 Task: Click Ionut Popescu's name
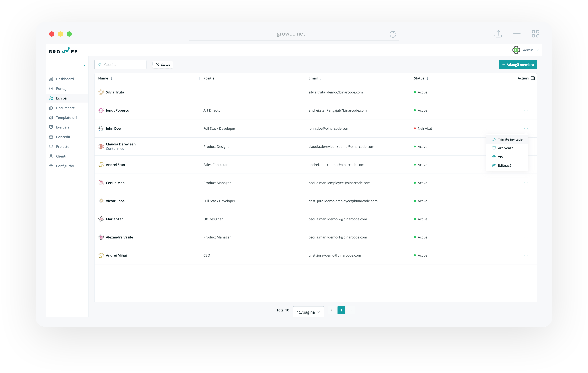[x=117, y=110]
